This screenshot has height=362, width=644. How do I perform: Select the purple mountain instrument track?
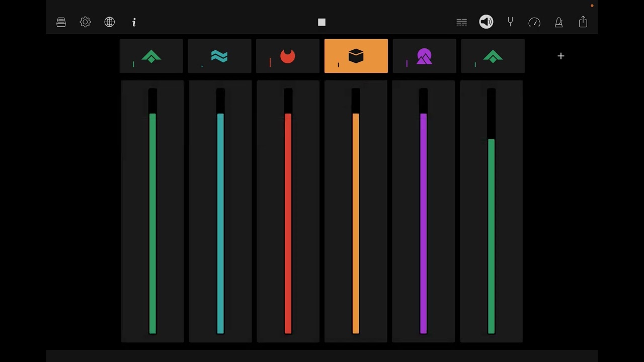[x=424, y=56]
